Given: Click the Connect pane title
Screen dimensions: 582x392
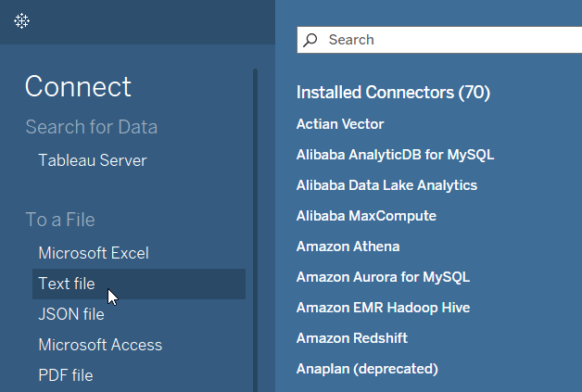Looking at the screenshot, I should tap(78, 86).
